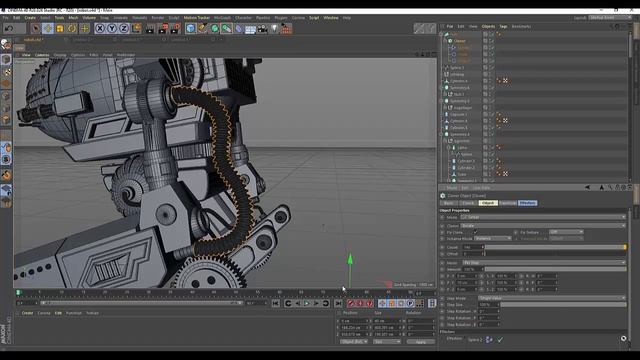Open the Step Mode dropdown
The height and width of the screenshot is (360, 640).
click(552, 298)
